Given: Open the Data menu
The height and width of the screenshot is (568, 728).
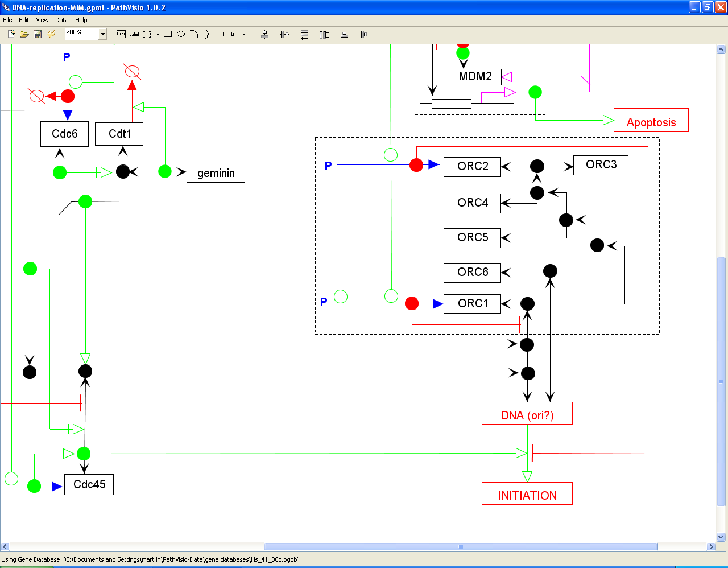Looking at the screenshot, I should click(x=61, y=20).
